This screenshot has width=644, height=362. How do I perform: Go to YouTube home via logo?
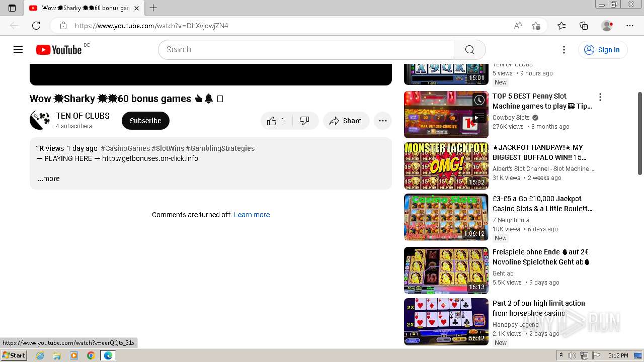[x=59, y=50]
